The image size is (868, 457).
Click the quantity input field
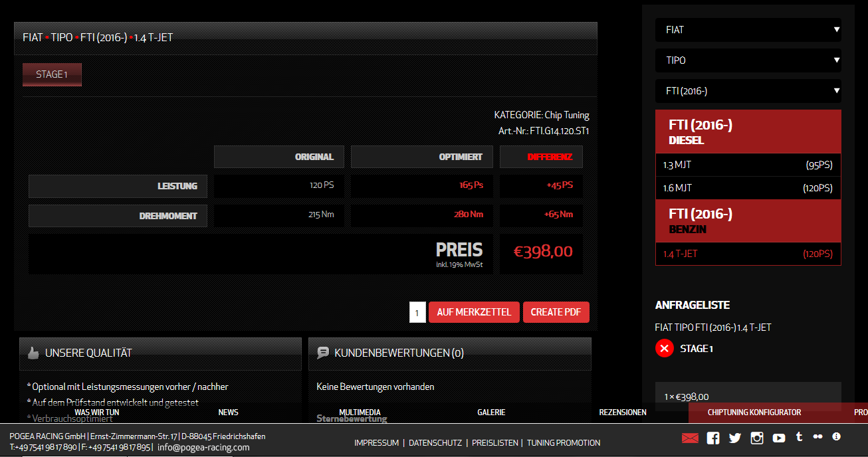[x=417, y=312]
